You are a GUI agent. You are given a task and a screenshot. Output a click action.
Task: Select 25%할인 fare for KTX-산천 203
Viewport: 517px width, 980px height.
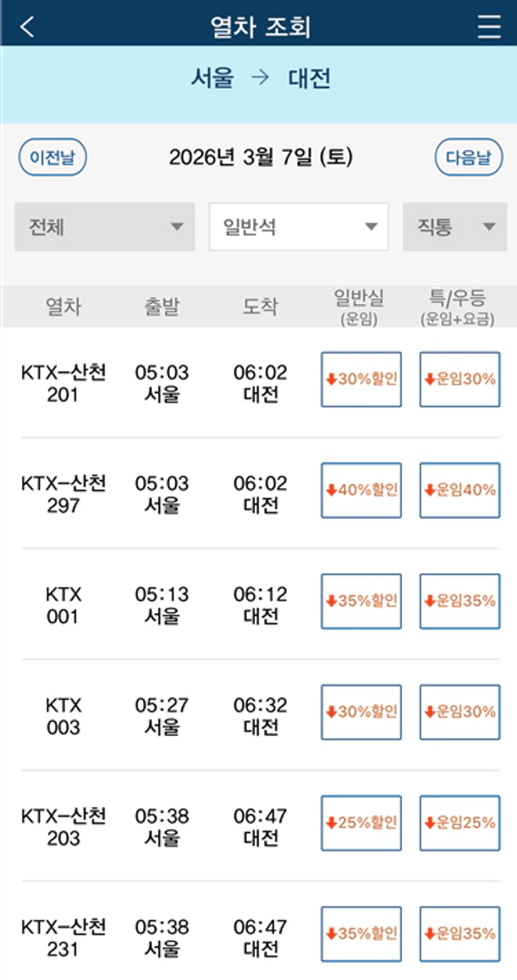[x=361, y=822]
